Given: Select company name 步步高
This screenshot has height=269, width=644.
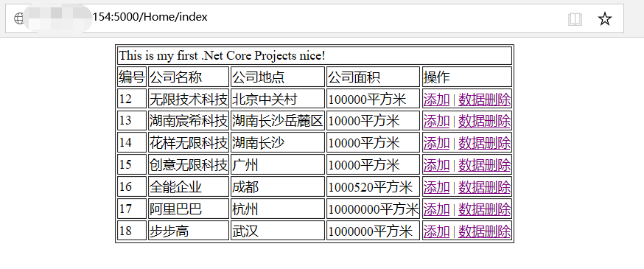Looking at the screenshot, I should (169, 231).
